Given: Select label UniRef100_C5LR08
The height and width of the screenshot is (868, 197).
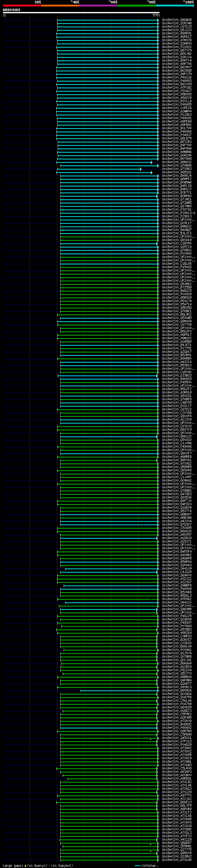Looking at the screenshot, I should (177, 769).
